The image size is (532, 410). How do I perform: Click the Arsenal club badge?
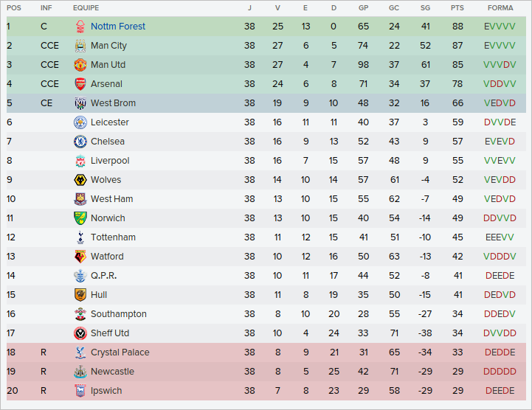pos(80,84)
